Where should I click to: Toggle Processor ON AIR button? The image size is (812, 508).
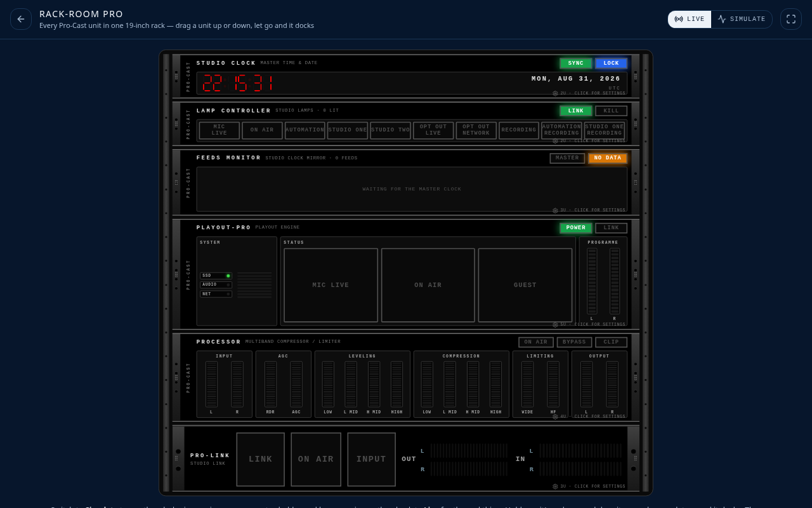tap(536, 342)
